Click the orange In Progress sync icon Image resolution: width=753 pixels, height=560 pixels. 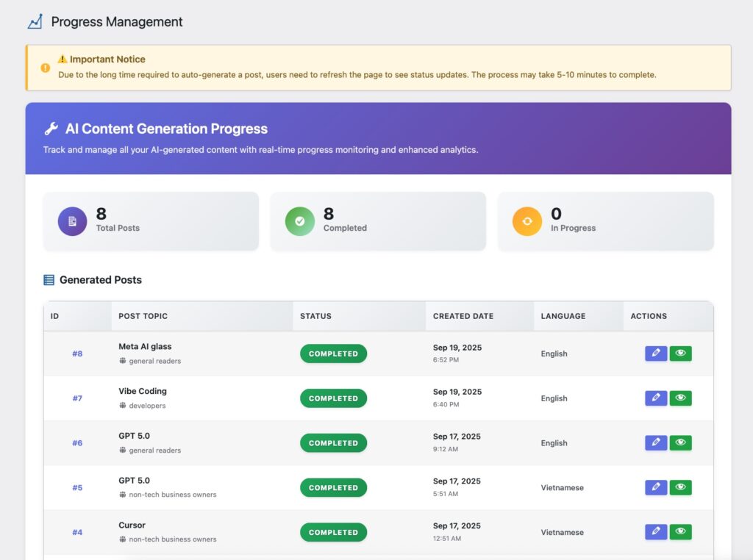pyautogui.click(x=527, y=221)
